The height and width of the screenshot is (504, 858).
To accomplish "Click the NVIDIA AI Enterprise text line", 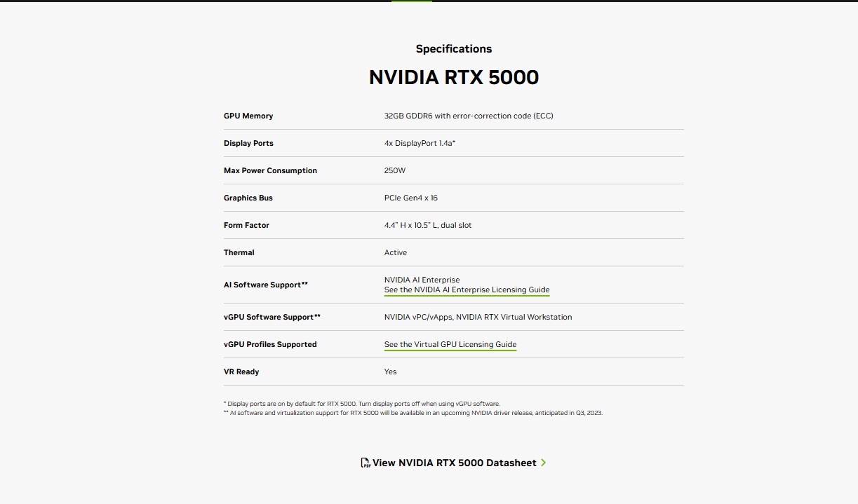I will click(x=422, y=280).
